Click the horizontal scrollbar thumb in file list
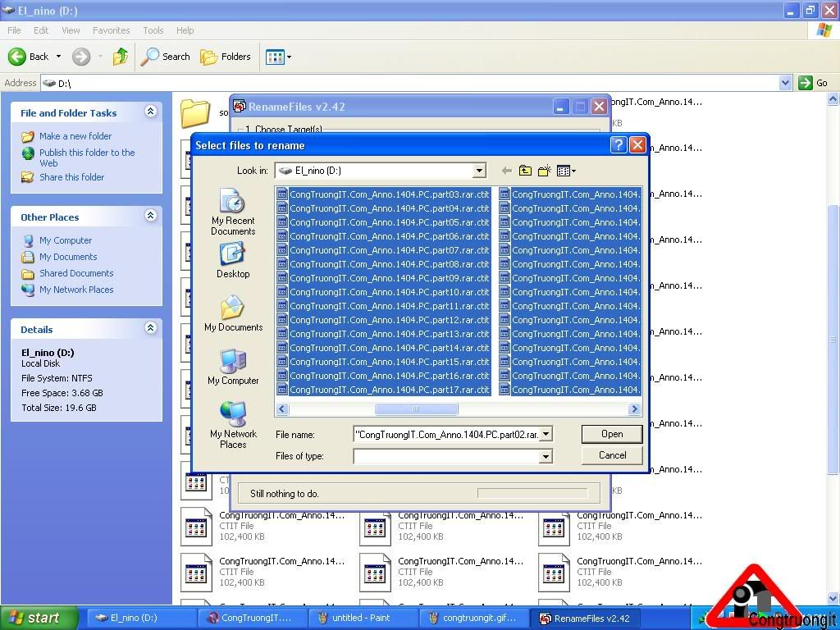 (x=416, y=409)
